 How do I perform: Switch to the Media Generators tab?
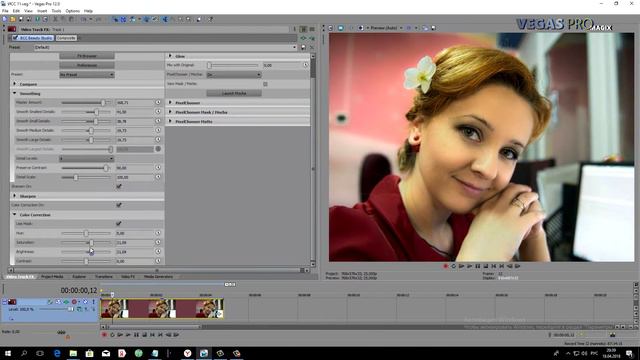click(x=158, y=277)
